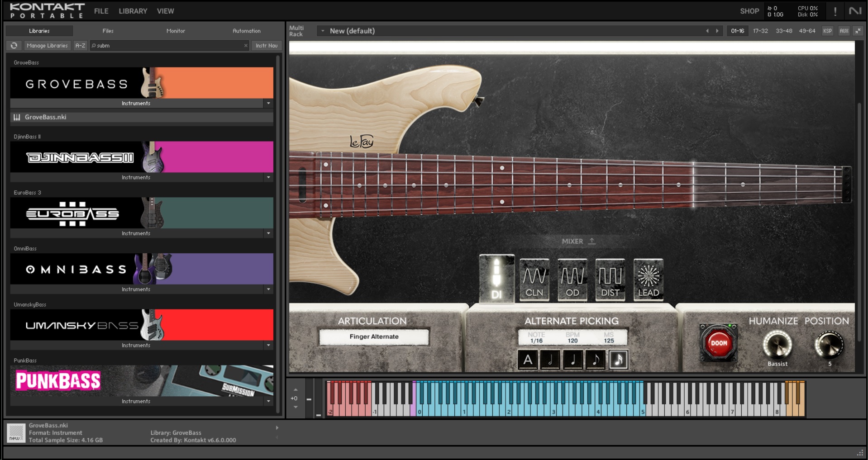Open the LIBRARY menu
The width and height of the screenshot is (868, 460).
pos(133,11)
